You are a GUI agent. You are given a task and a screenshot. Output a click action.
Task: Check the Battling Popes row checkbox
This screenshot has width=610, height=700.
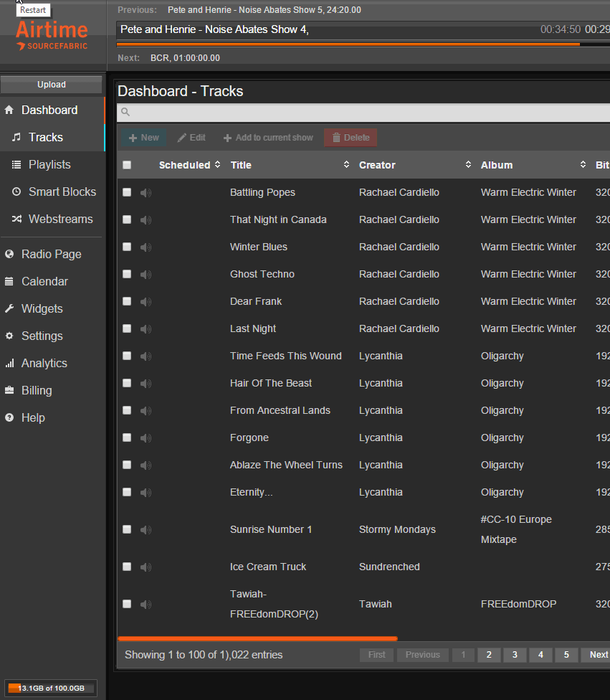[x=127, y=192]
